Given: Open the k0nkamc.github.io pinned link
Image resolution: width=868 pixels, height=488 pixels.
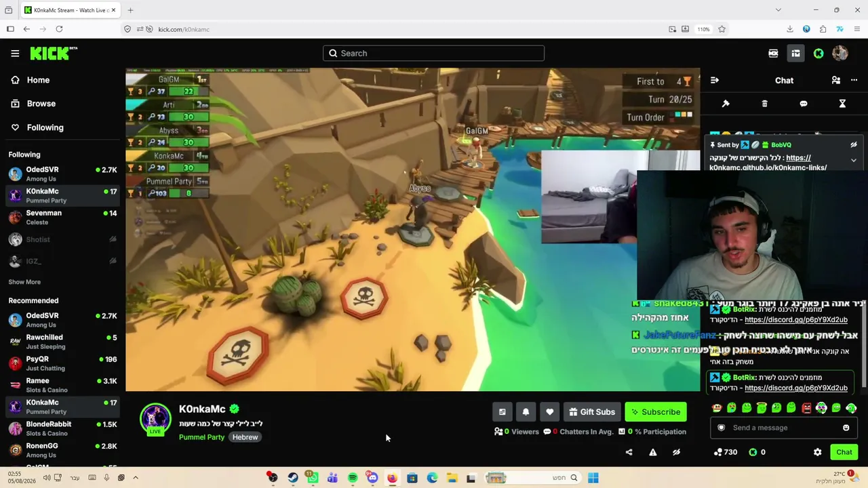Looking at the screenshot, I should coord(768,167).
